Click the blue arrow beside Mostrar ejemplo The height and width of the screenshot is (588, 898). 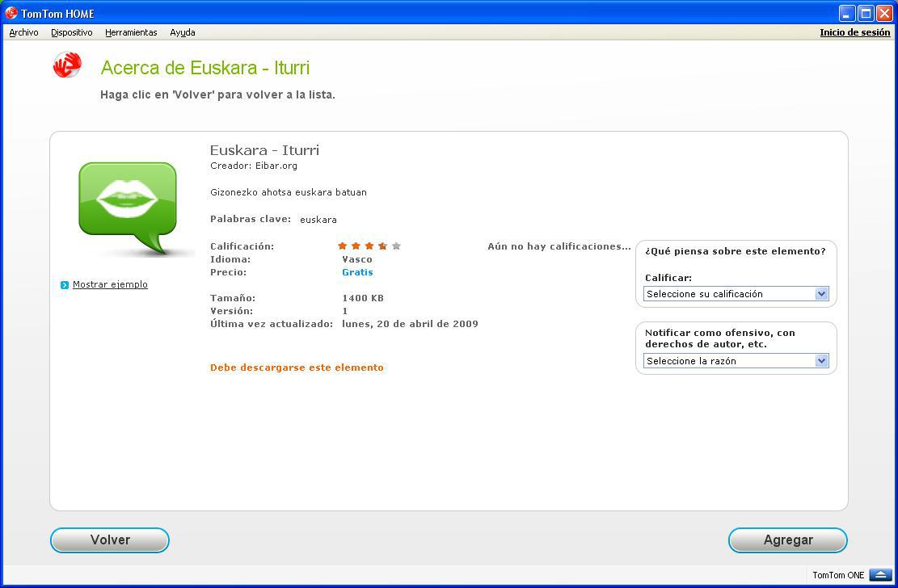point(65,285)
